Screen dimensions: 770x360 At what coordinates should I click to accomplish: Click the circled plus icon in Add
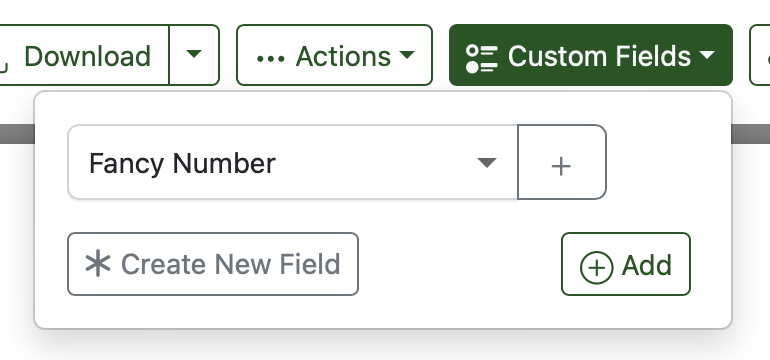pos(596,268)
